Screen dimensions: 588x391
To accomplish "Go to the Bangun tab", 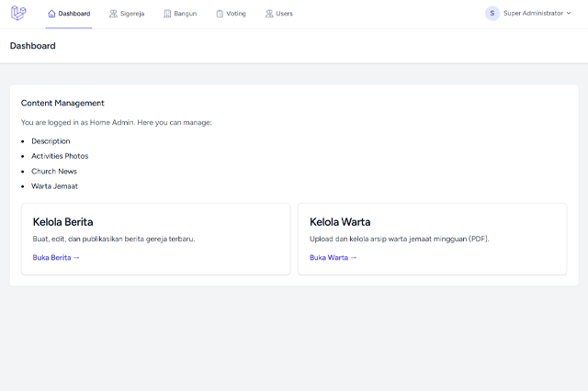I will (x=186, y=14).
